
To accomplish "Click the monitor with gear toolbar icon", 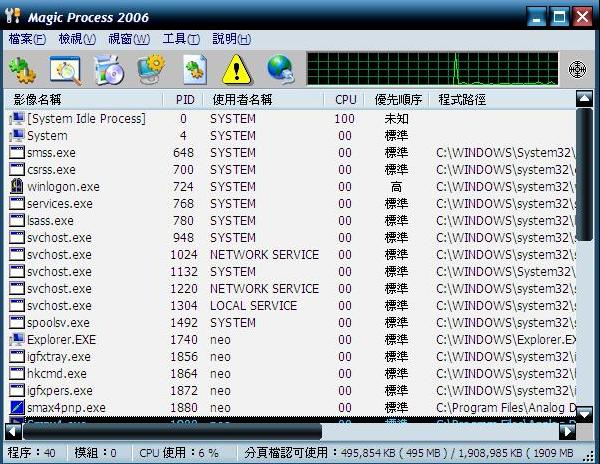I will click(151, 69).
